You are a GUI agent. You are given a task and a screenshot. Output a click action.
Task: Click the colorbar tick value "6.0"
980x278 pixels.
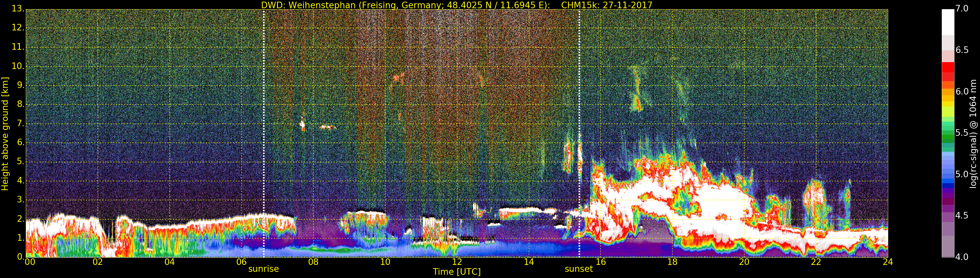pos(962,91)
